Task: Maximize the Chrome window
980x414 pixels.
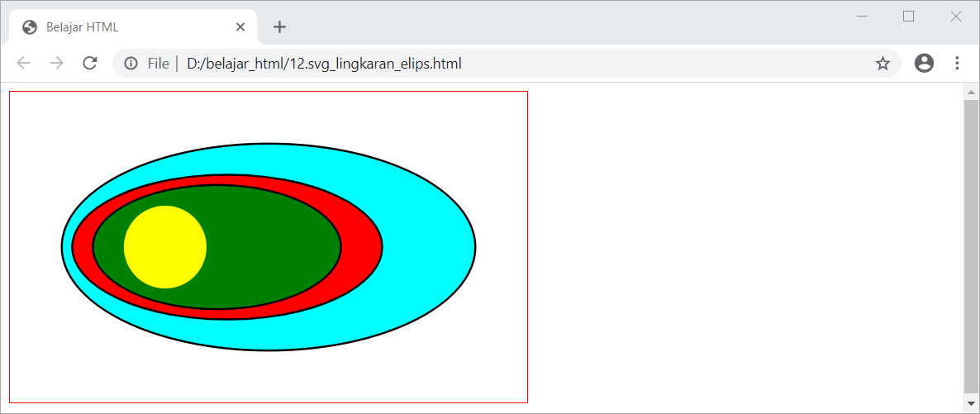Action: point(909,17)
